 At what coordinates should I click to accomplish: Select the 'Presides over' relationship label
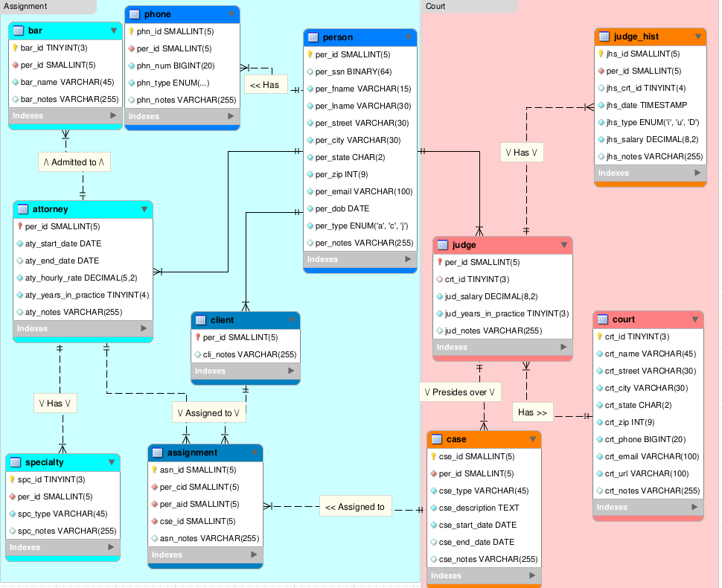click(459, 392)
